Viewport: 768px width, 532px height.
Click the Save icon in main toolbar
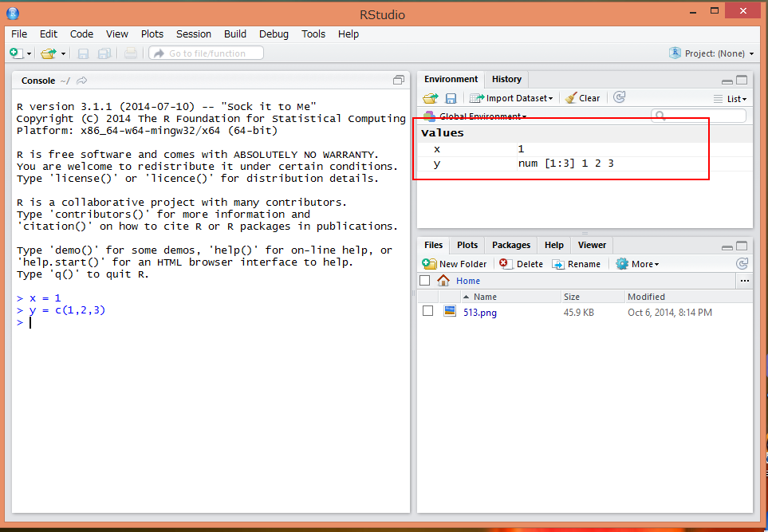(x=83, y=53)
